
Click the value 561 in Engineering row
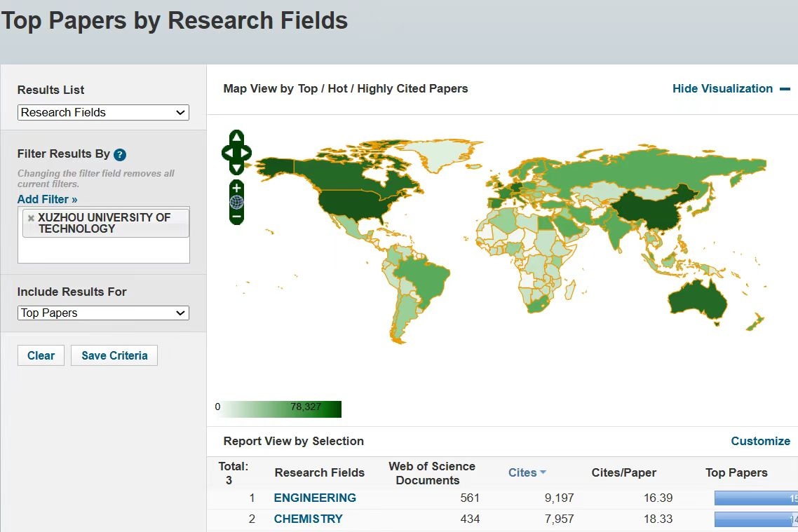(x=470, y=498)
